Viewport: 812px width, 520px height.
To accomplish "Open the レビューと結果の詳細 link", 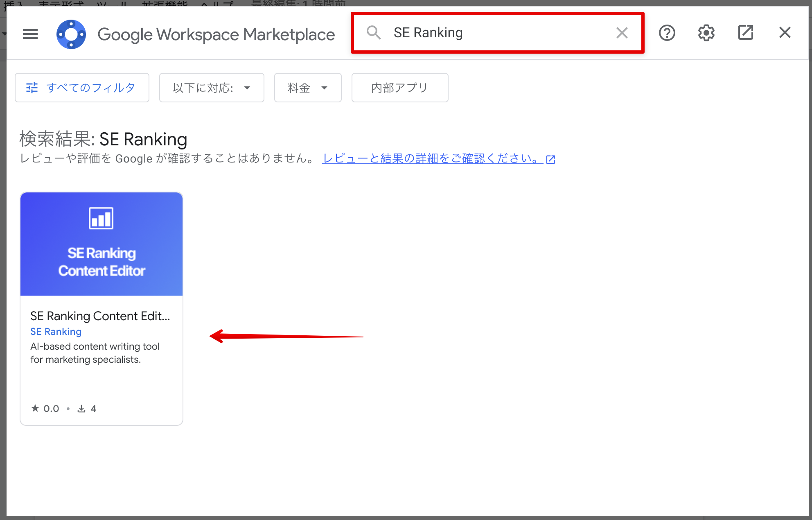I will click(439, 158).
